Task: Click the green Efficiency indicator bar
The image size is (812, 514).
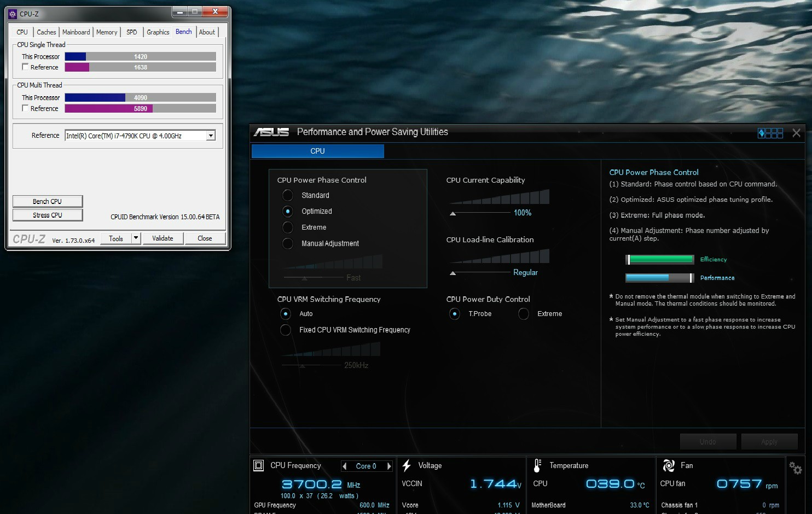Action: [660, 259]
